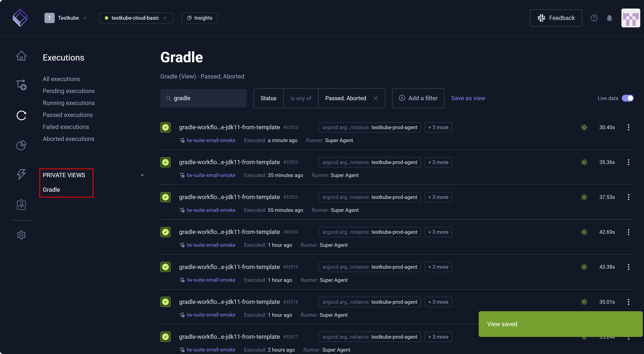Click the Save as view link
This screenshot has height=354, width=644.
click(468, 98)
